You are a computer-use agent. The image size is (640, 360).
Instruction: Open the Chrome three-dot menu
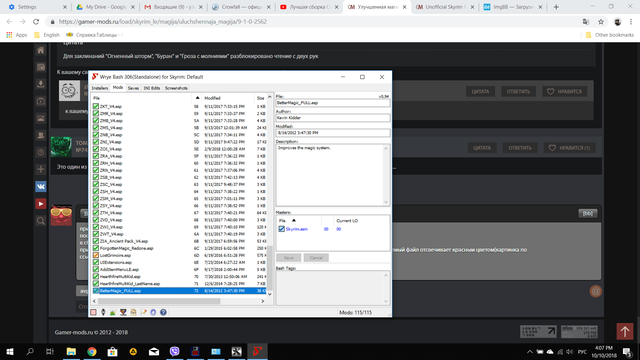pos(631,22)
